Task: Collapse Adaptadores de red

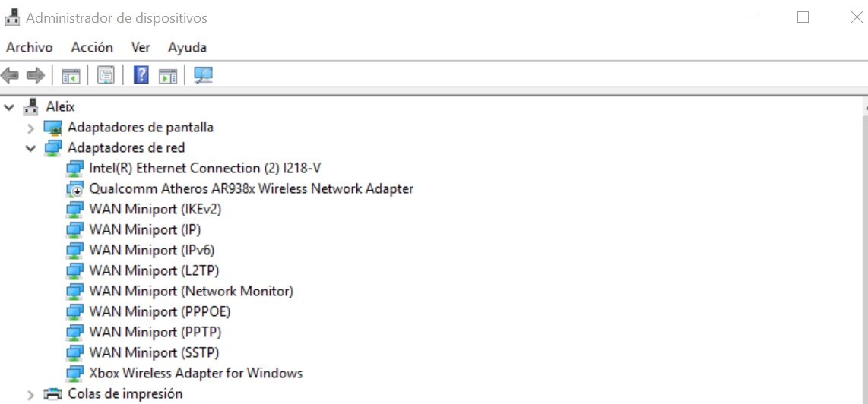Action: click(31, 148)
